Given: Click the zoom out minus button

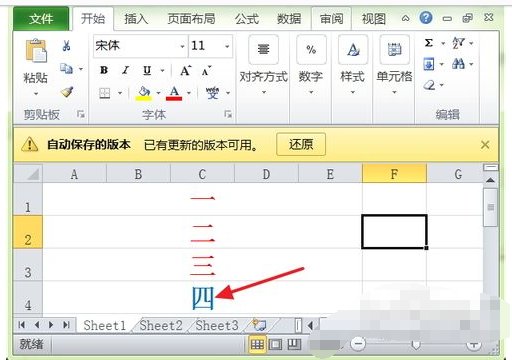Looking at the screenshot, I should tap(358, 343).
